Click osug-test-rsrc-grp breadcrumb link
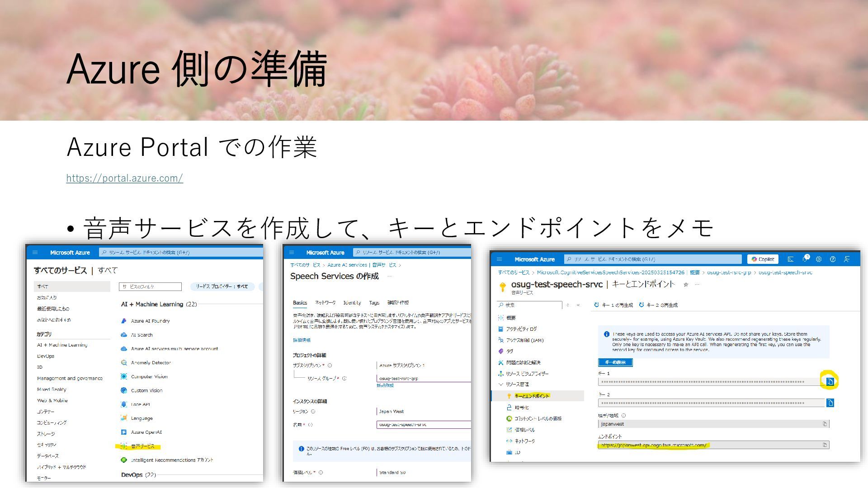 729,272
